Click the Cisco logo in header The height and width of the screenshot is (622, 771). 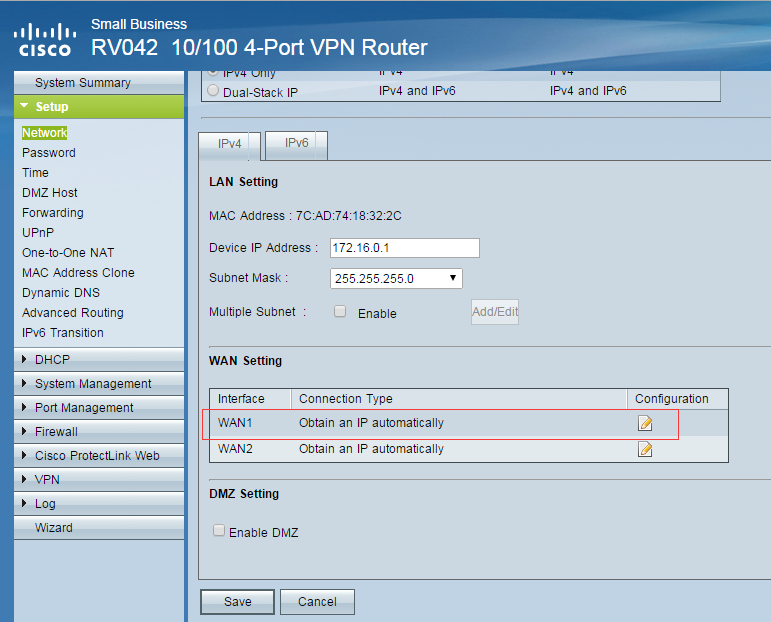(43, 40)
